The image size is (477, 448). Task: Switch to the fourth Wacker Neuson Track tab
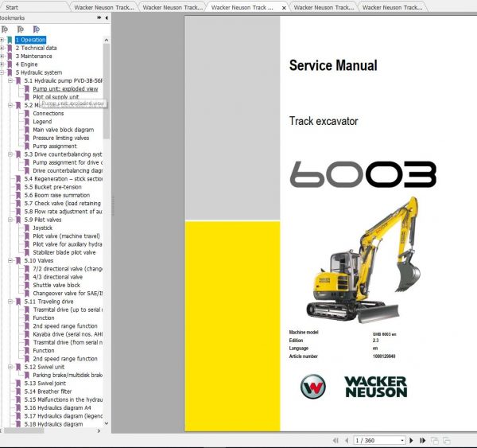coord(324,7)
